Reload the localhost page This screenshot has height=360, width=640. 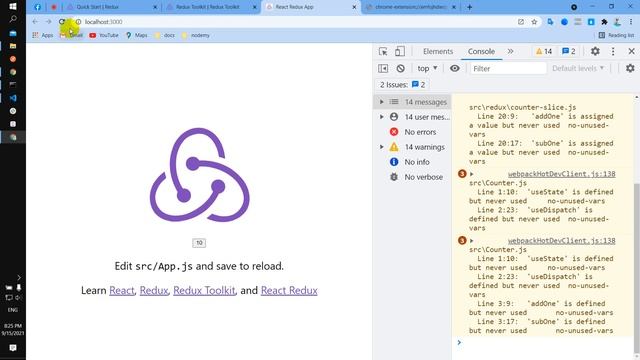(x=62, y=22)
